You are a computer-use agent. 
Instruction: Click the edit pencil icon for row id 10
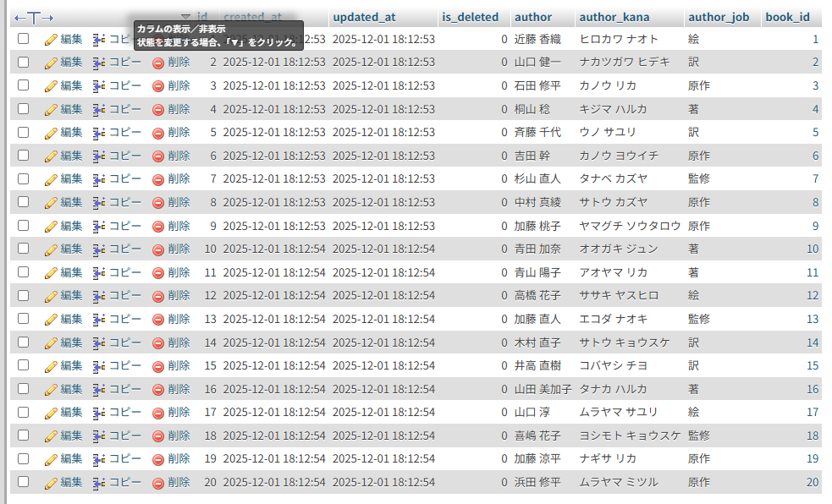[x=51, y=249]
